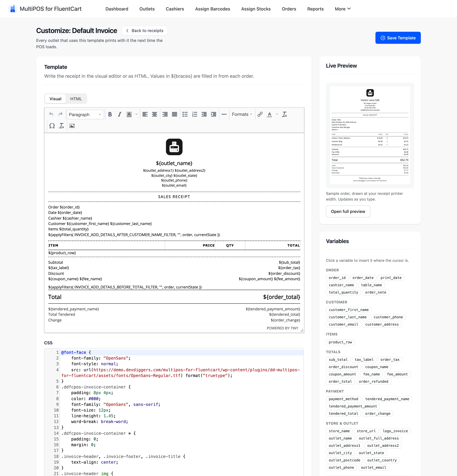Insert the table_name variable
The width and height of the screenshot is (457, 476).
coord(371,285)
